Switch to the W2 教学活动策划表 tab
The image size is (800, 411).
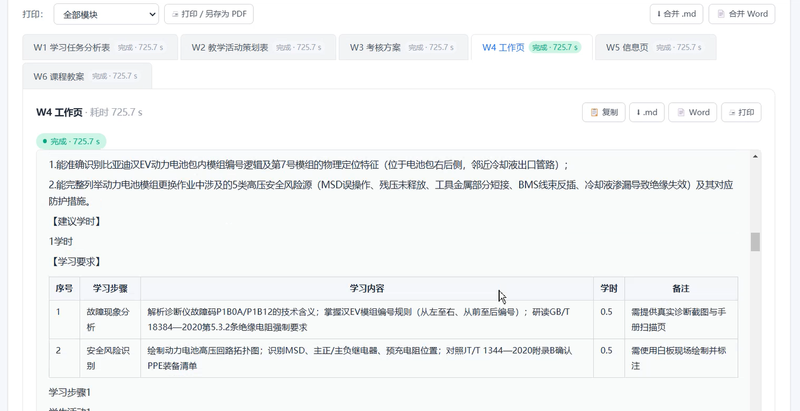coord(258,47)
